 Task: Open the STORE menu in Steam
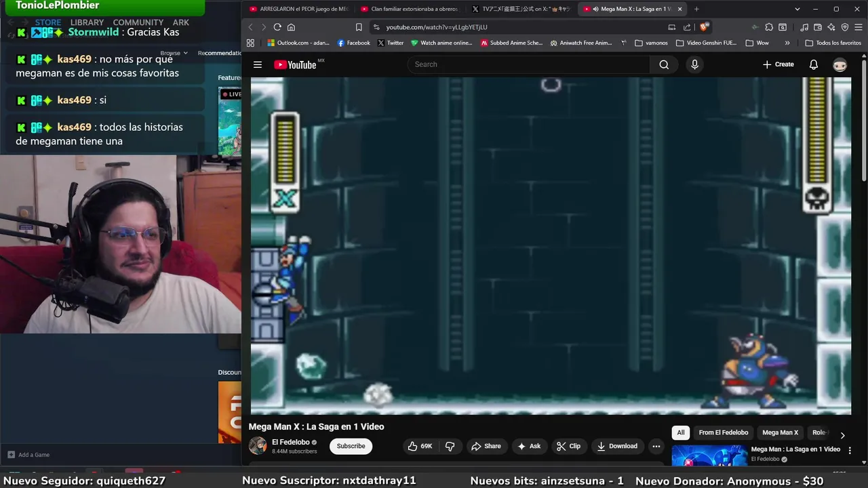click(x=48, y=22)
